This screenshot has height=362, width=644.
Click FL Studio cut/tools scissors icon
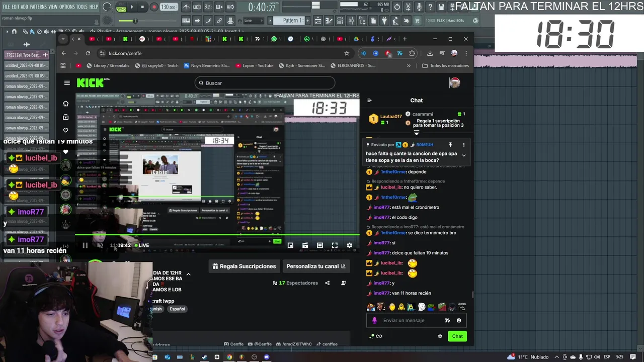click(x=409, y=7)
